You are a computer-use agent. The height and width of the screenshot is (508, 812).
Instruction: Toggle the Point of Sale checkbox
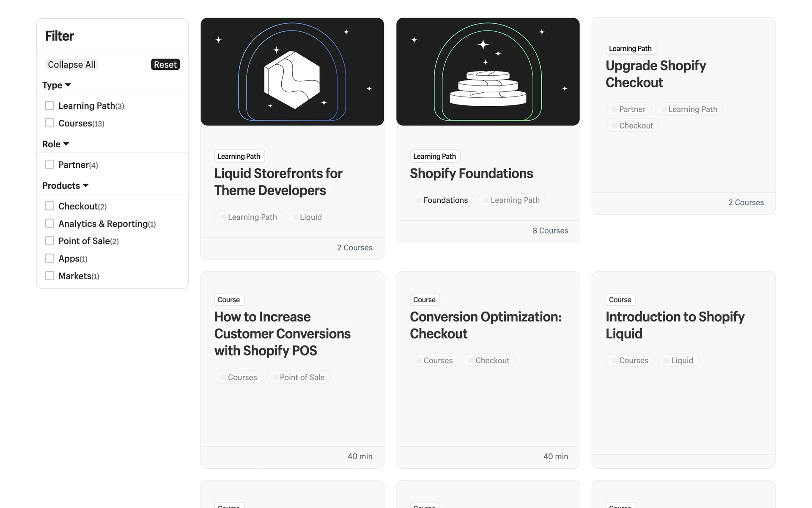coord(49,240)
